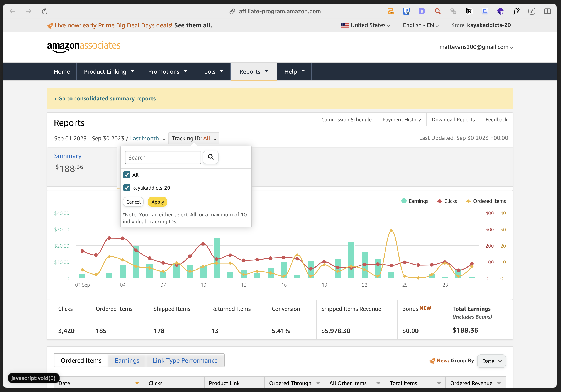The width and height of the screenshot is (561, 392).
Task: Sort by the Date column arrow
Action: pos(137,383)
